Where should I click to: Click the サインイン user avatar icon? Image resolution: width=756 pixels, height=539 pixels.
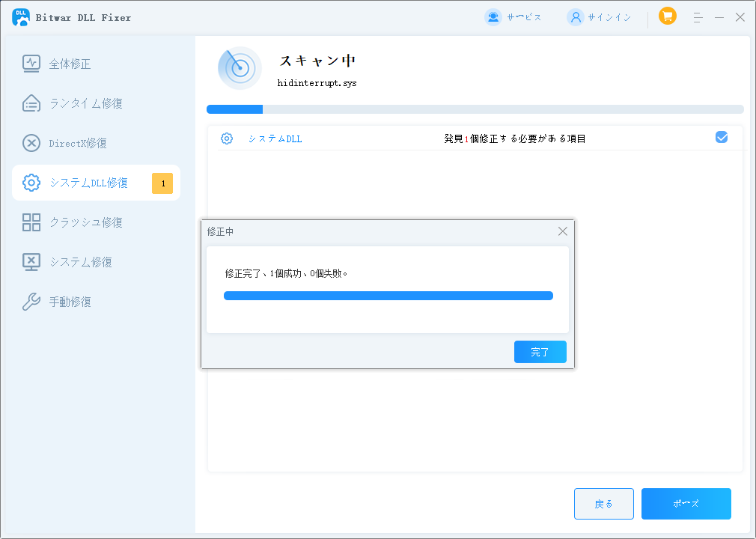[575, 17]
